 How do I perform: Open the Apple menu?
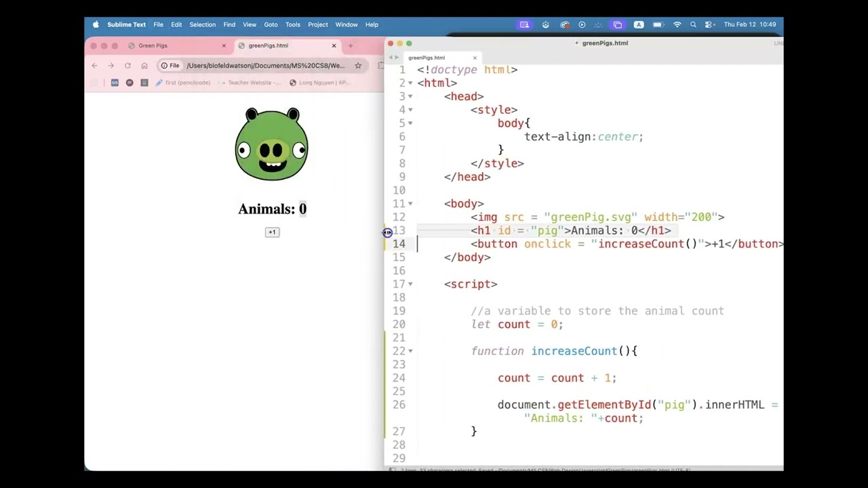[x=96, y=24]
